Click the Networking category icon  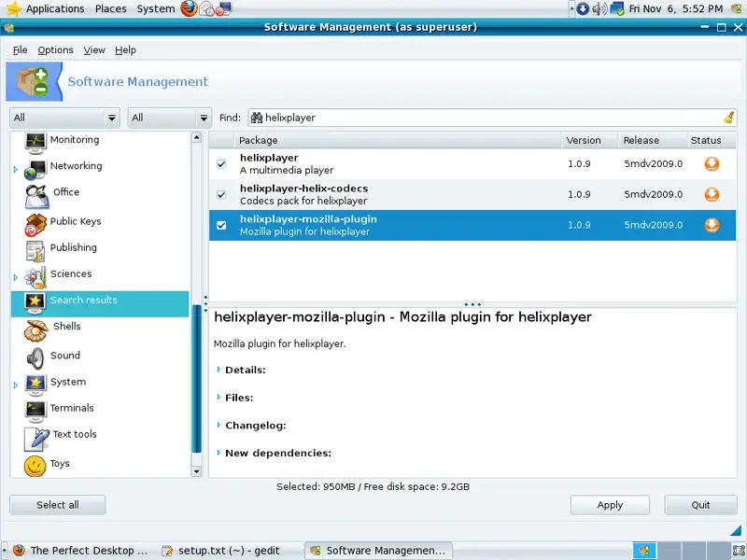tap(35, 169)
